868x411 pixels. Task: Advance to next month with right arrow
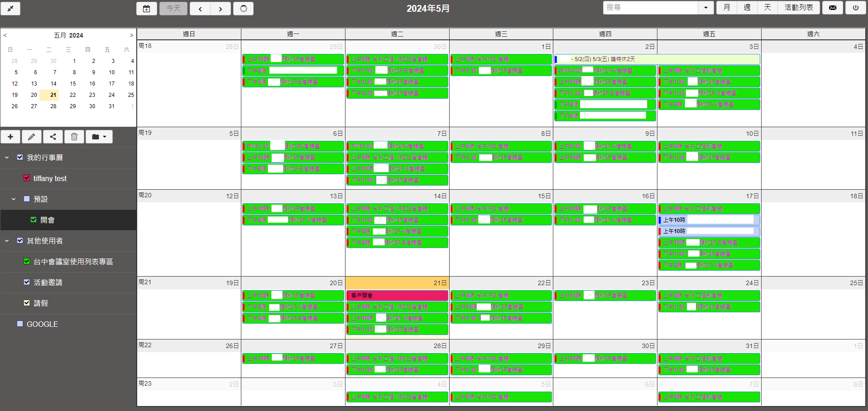[221, 9]
